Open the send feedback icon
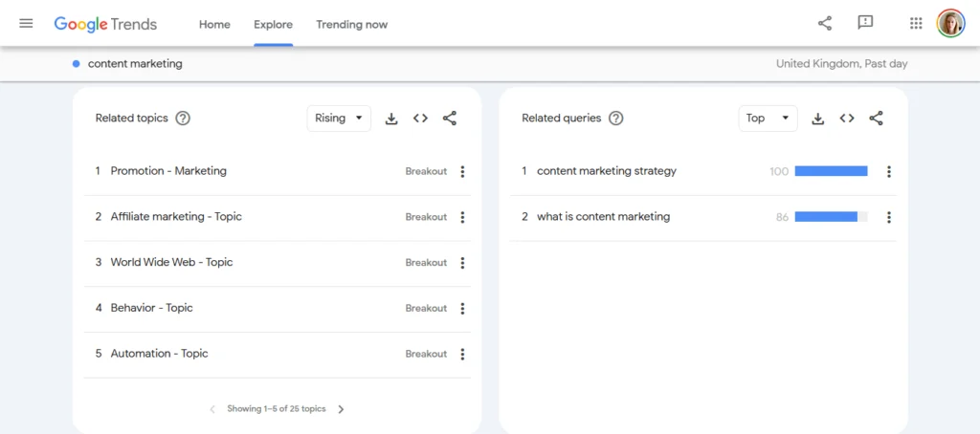 click(865, 24)
